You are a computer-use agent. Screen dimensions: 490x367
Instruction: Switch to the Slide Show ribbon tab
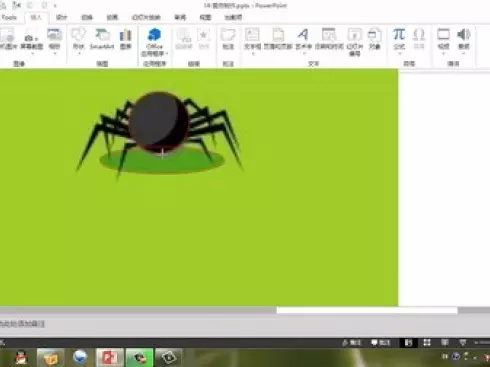[146, 17]
